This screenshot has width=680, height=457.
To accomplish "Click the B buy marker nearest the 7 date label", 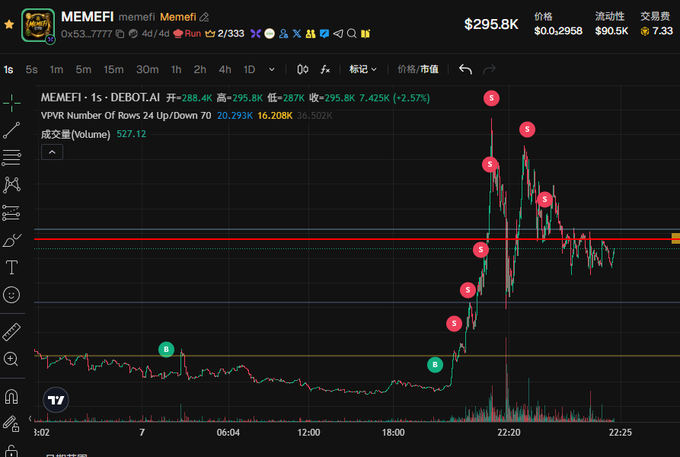I will point(166,349).
